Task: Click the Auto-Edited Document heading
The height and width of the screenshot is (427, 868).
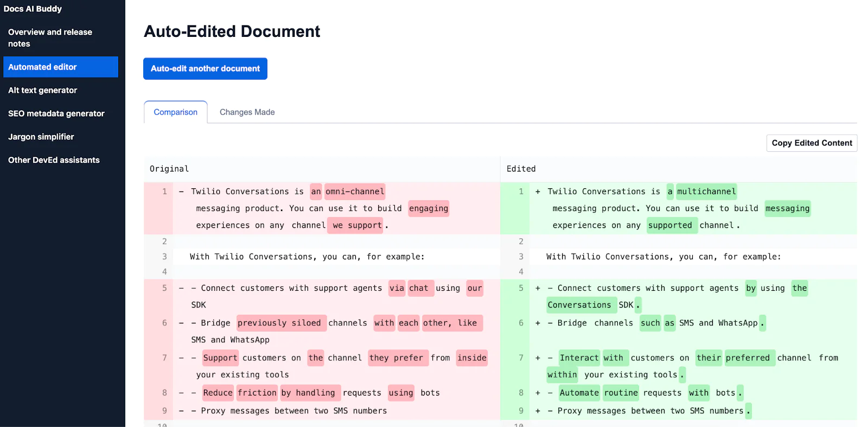Action: (x=232, y=31)
